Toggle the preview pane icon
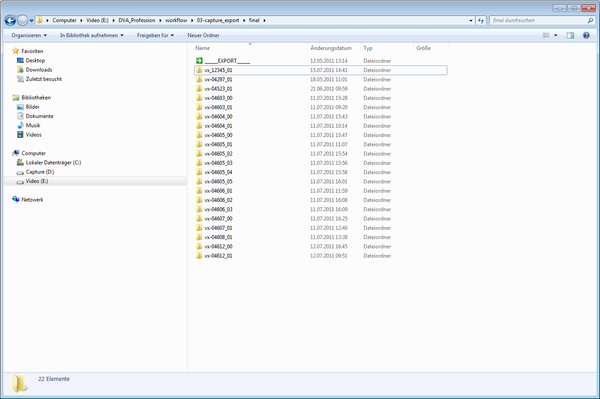This screenshot has width=600, height=399. tap(570, 35)
